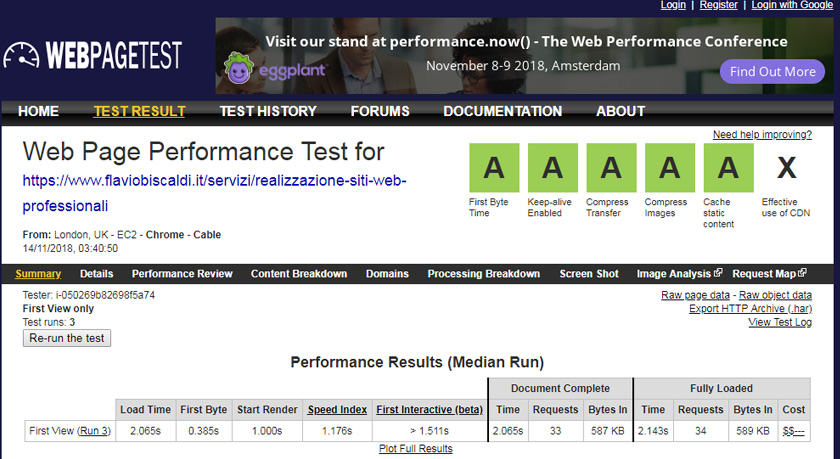The width and height of the screenshot is (840, 459).
Task: Click the performance.now() conference banner text
Action: click(x=526, y=42)
